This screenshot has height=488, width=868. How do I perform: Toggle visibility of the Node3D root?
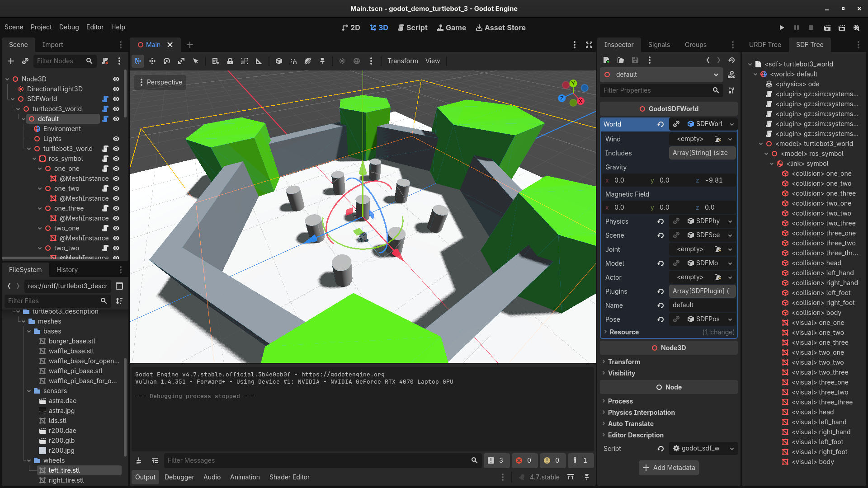click(x=116, y=79)
